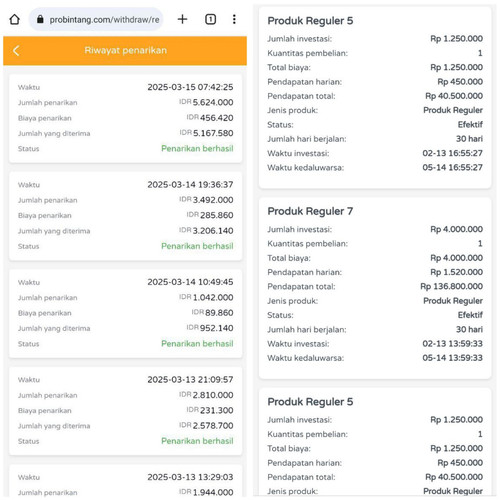Click the Riwayat penarikan header title
Screen dimensions: 500x500
coord(126,50)
